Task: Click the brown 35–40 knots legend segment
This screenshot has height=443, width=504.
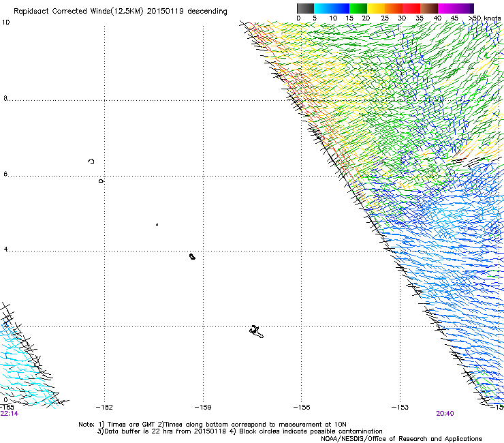Action: tap(429, 8)
